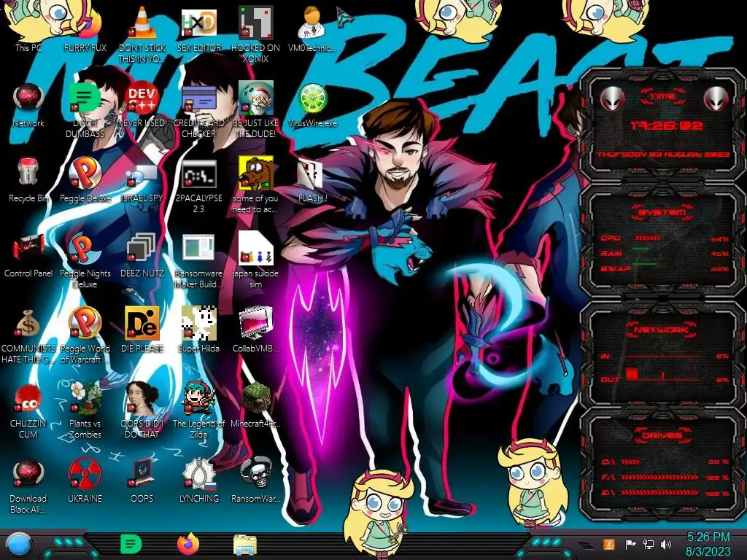
Task: Launch Firefox from the taskbar
Action: coord(188,544)
